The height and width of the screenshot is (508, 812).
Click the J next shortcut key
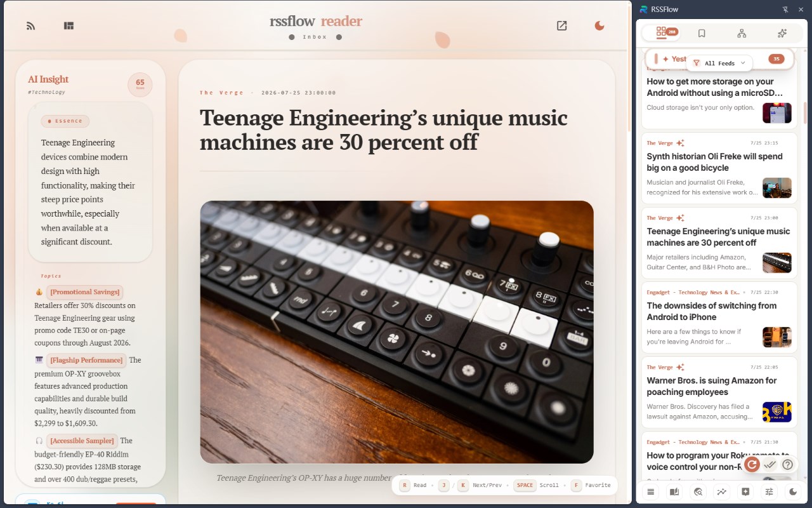click(444, 485)
